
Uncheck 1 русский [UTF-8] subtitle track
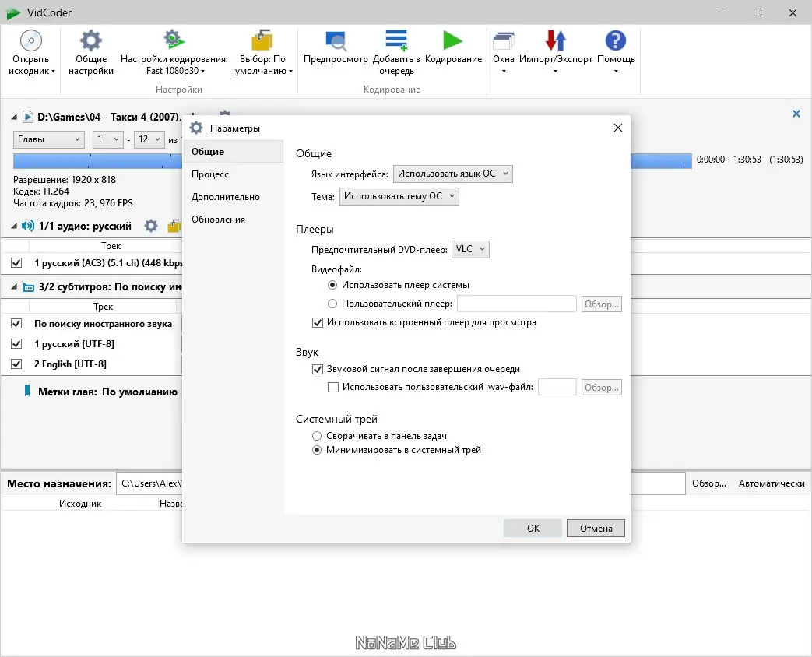(16, 344)
